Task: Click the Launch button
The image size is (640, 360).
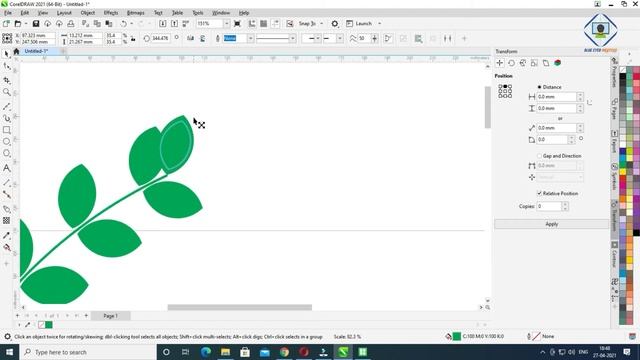Action: (x=359, y=24)
